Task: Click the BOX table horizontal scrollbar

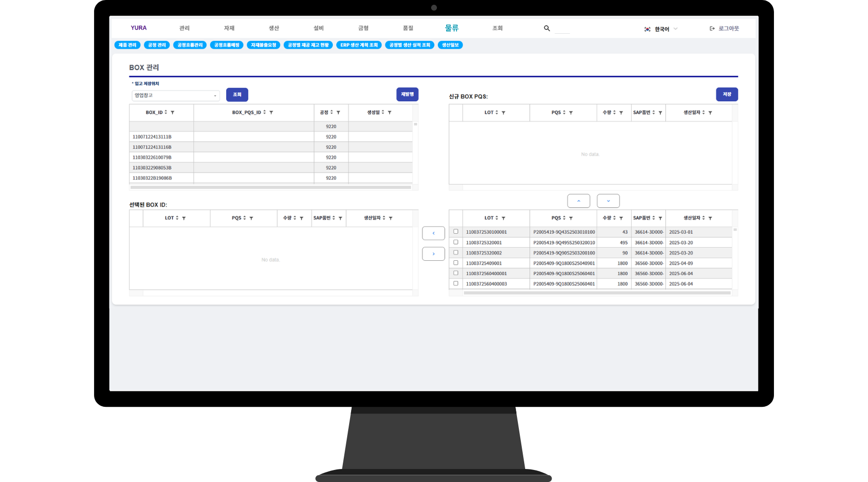Action: (x=271, y=187)
